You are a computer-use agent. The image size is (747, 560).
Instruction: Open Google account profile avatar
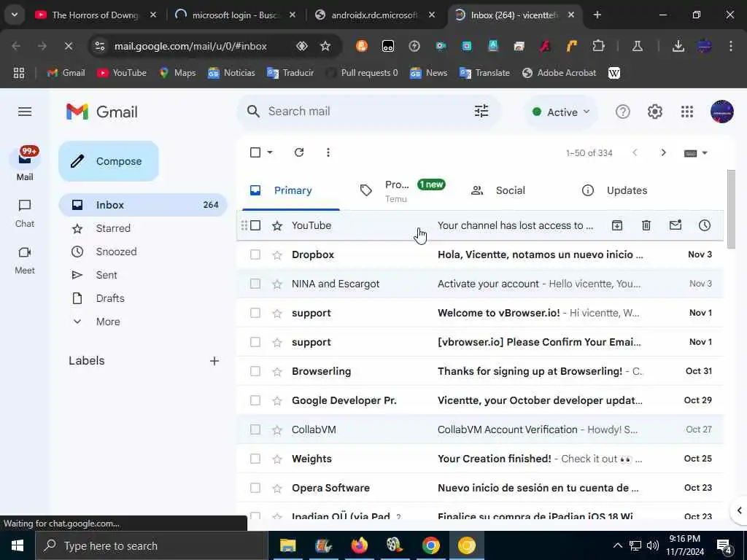tap(721, 112)
